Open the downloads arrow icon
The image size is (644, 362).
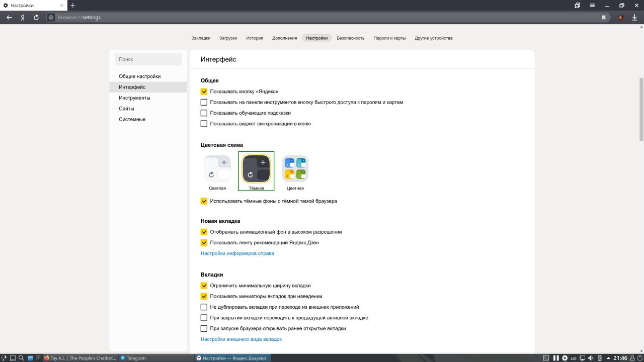[x=634, y=17]
